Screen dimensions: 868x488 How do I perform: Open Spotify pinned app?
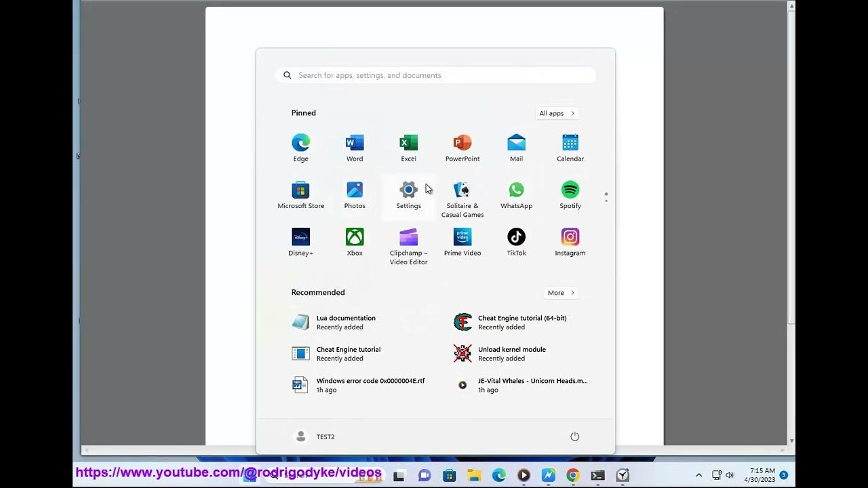pos(570,195)
